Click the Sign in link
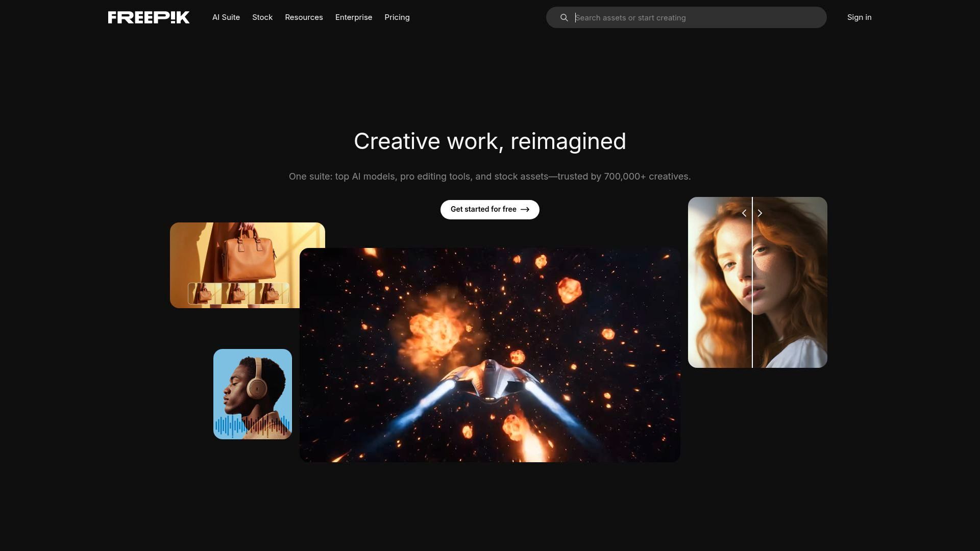The height and width of the screenshot is (551, 980). point(859,17)
